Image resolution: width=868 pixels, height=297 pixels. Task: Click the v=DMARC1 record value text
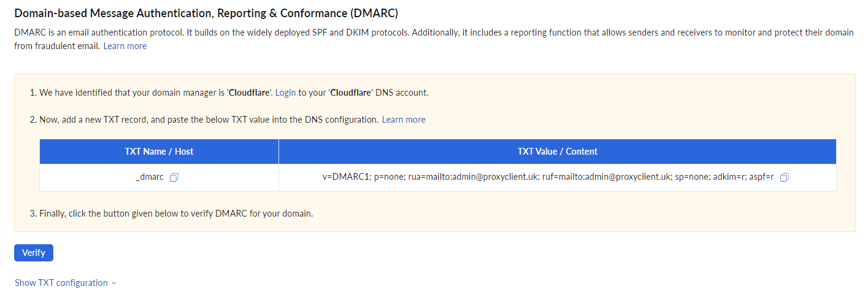pyautogui.click(x=548, y=177)
